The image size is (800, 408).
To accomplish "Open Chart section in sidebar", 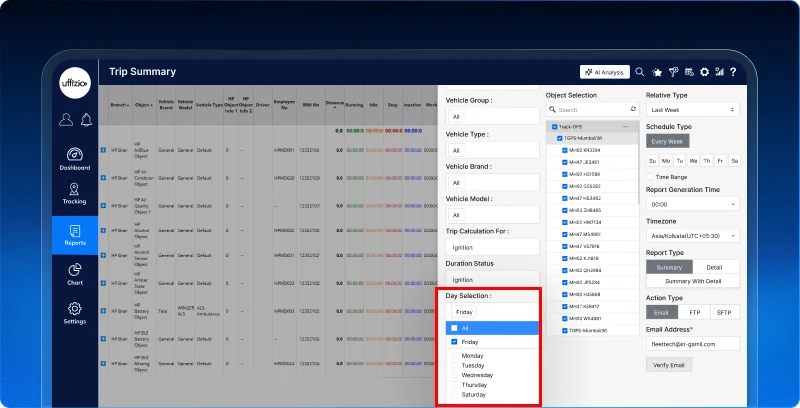I will 75,274.
